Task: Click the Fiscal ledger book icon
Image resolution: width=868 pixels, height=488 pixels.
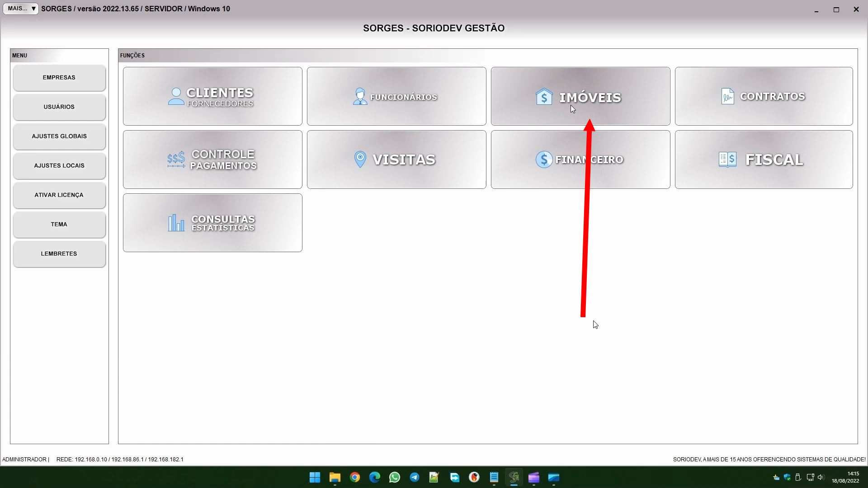Action: point(727,160)
